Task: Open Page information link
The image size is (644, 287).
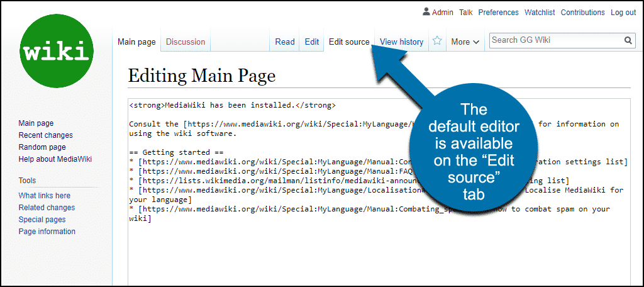Action: pos(47,232)
